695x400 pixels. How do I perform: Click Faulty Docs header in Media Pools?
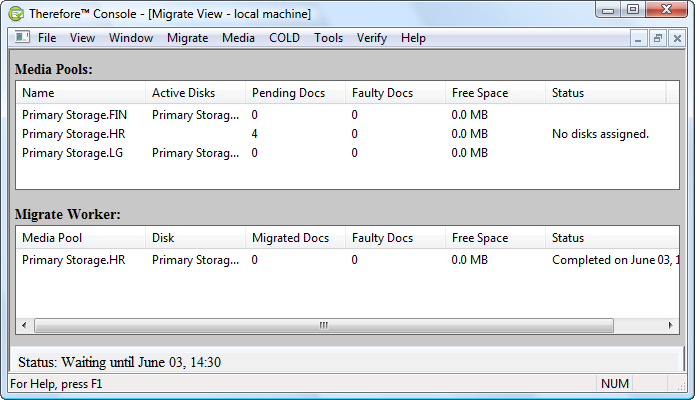coord(395,93)
